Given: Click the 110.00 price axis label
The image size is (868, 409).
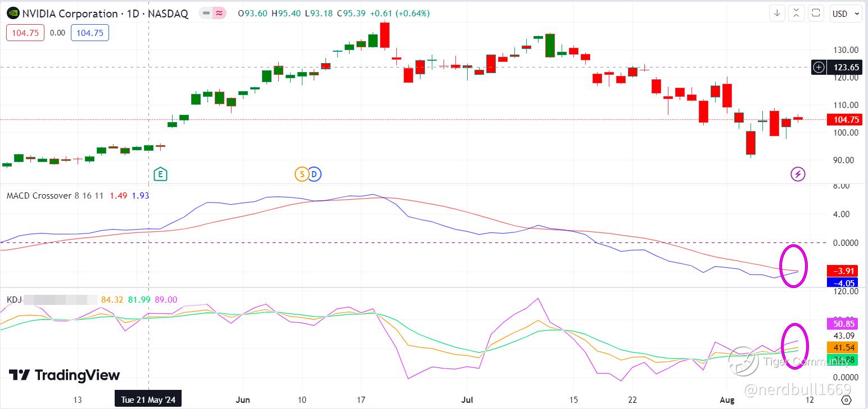Looking at the screenshot, I should click(846, 105).
